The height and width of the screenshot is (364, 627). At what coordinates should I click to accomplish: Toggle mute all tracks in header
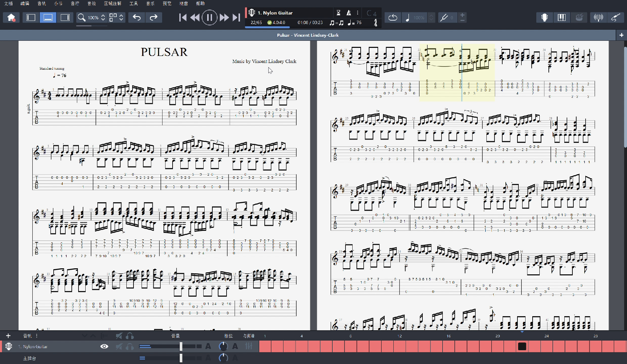point(119,336)
